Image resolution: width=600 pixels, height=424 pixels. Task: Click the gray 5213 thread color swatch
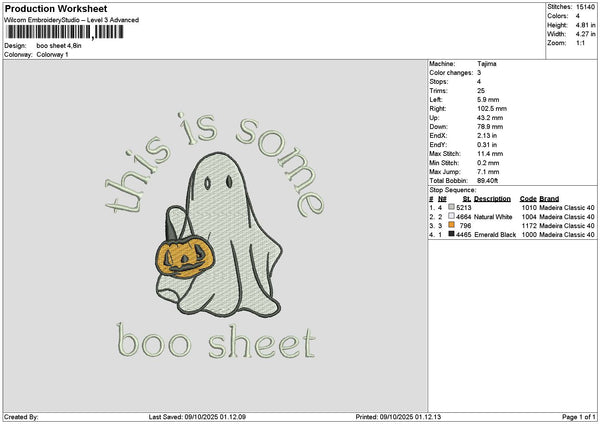point(452,207)
